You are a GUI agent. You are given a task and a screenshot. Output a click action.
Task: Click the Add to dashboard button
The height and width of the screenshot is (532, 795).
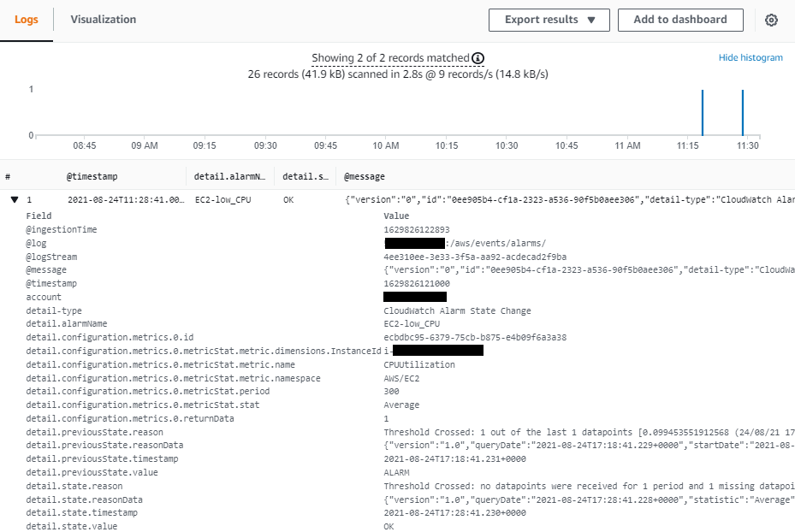point(679,20)
